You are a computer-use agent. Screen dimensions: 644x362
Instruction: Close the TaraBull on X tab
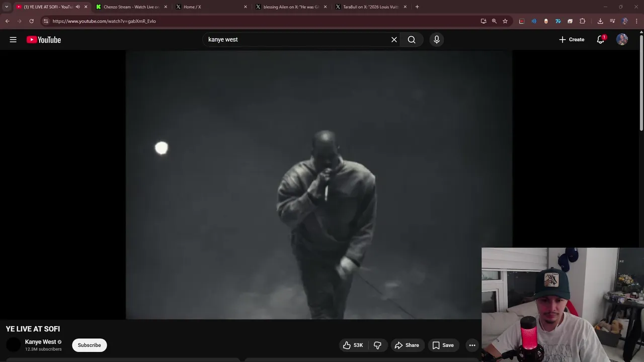[405, 7]
